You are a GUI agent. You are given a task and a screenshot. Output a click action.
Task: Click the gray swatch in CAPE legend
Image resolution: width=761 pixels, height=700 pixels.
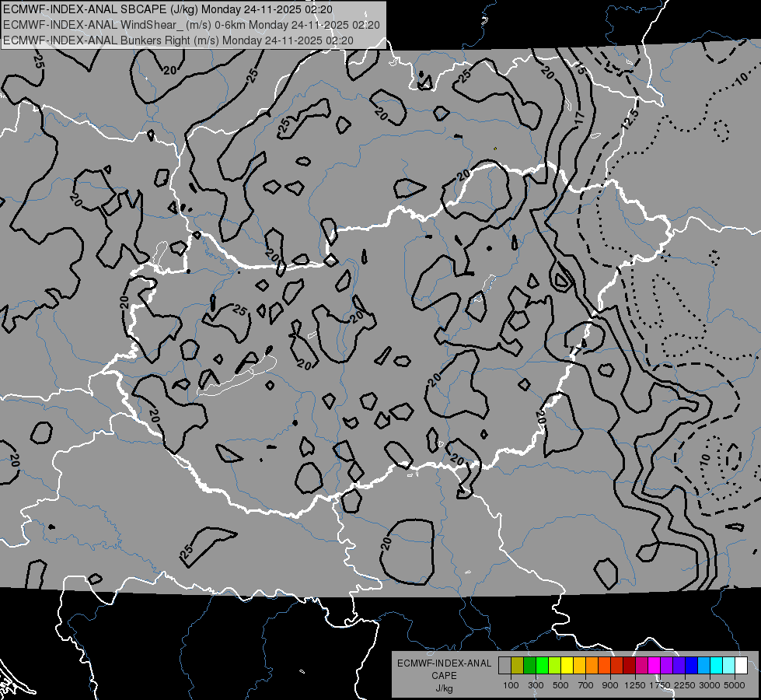point(505,665)
